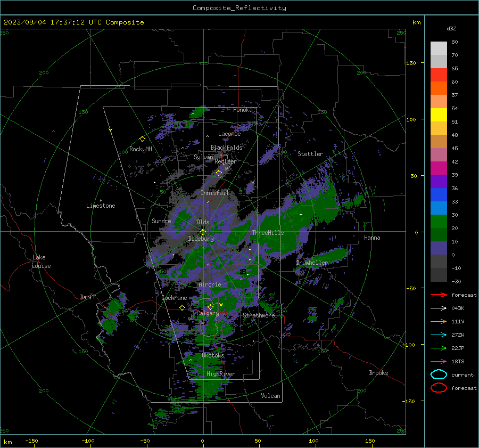Select the 30 dBZ light-blue color swatch
479x448 pixels.
[439, 208]
